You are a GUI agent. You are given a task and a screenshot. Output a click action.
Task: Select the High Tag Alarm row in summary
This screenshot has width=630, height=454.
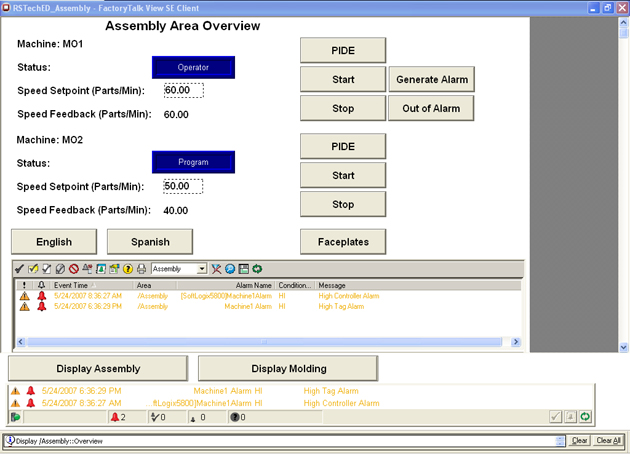[x=268, y=307]
